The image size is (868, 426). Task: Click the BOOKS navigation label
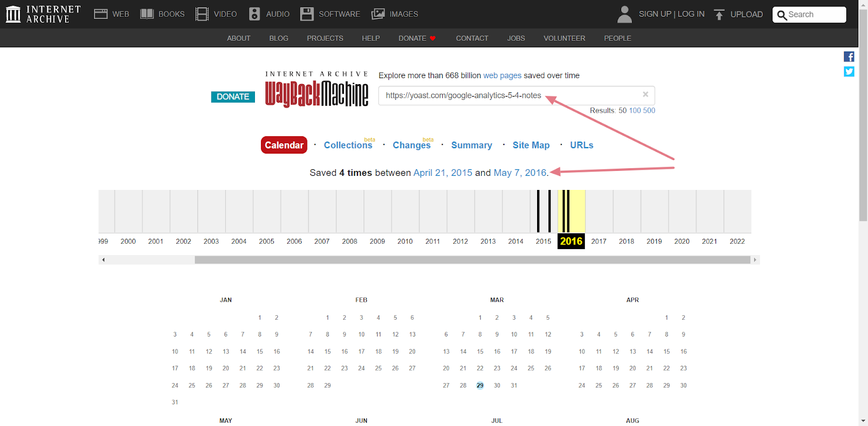point(171,14)
